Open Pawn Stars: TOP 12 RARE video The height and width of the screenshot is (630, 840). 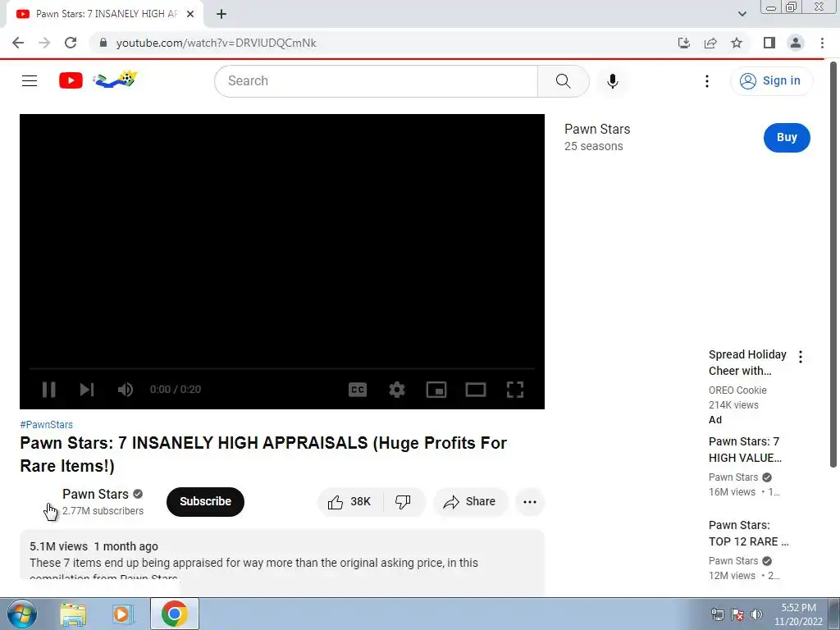748,533
